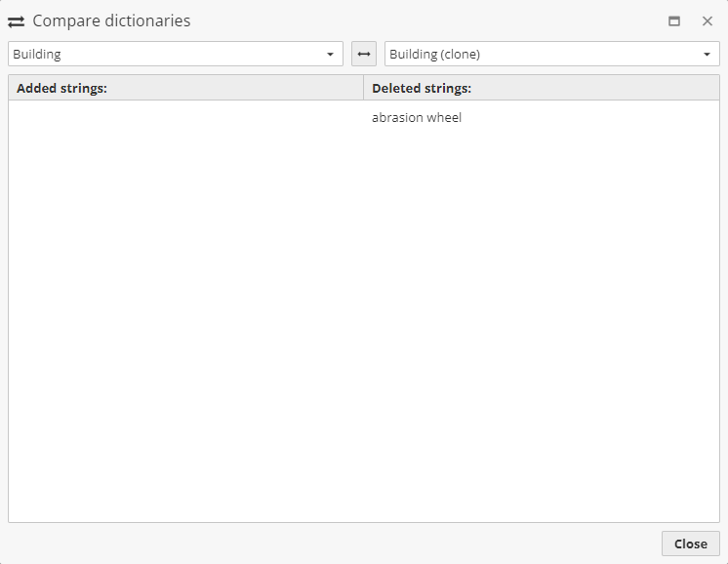Viewport: 728px width, 564px height.
Task: Click the "Compare dictionaries" title text
Action: click(111, 20)
